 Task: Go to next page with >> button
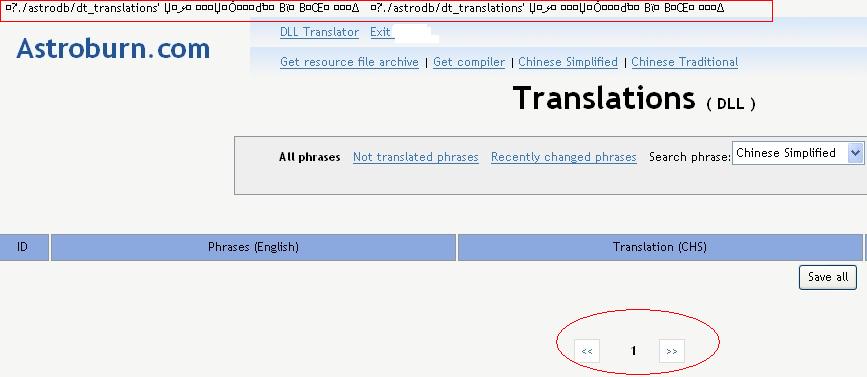coord(672,351)
